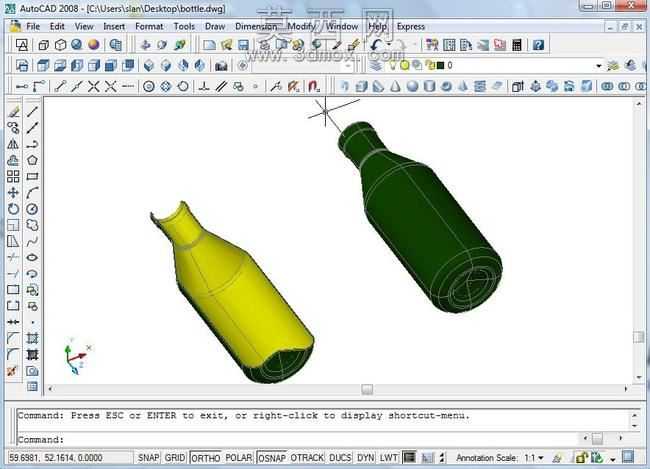The height and width of the screenshot is (469, 650).
Task: Open the View menu
Action: [84, 27]
